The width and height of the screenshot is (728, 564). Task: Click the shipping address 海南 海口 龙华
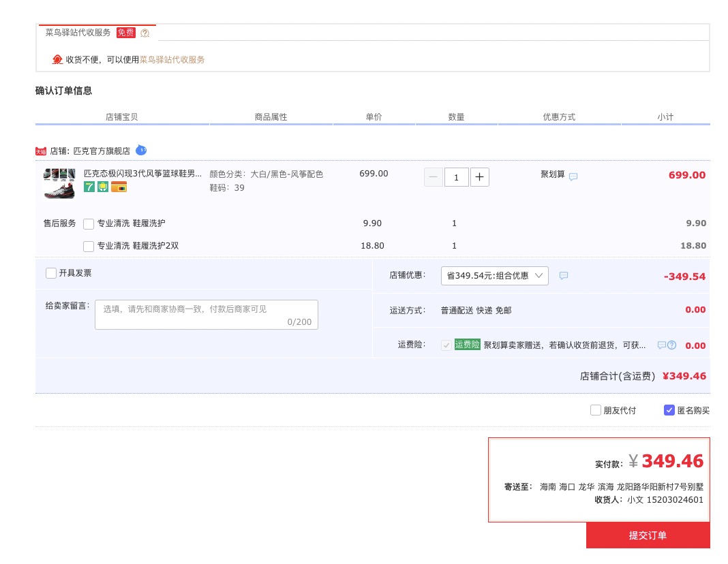(622, 486)
